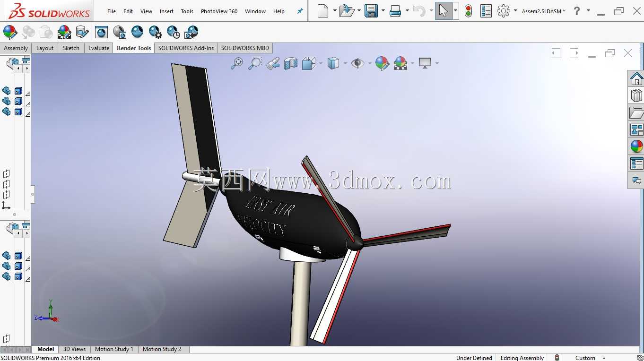Open the Custom Properties task pane
The image size is (644, 361).
pos(636,163)
